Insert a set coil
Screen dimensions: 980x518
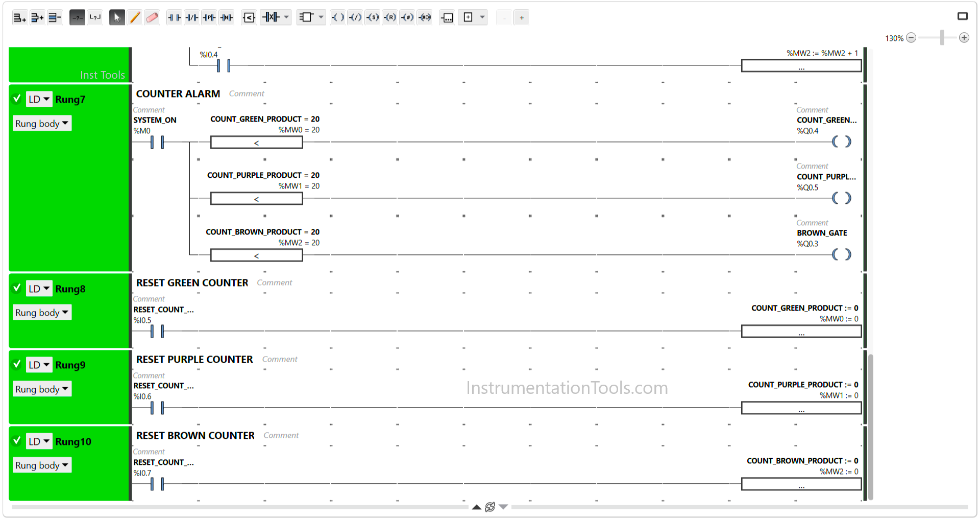(x=373, y=17)
